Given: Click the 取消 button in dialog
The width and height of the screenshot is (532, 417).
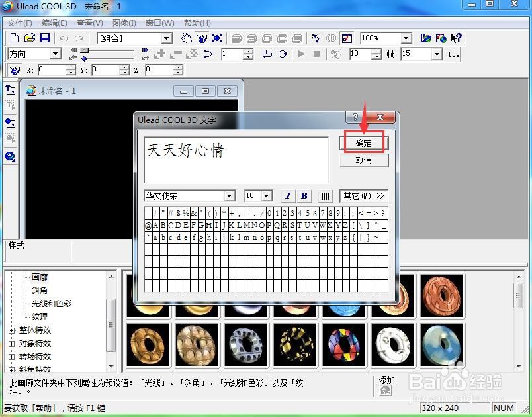Looking at the screenshot, I should (x=364, y=160).
